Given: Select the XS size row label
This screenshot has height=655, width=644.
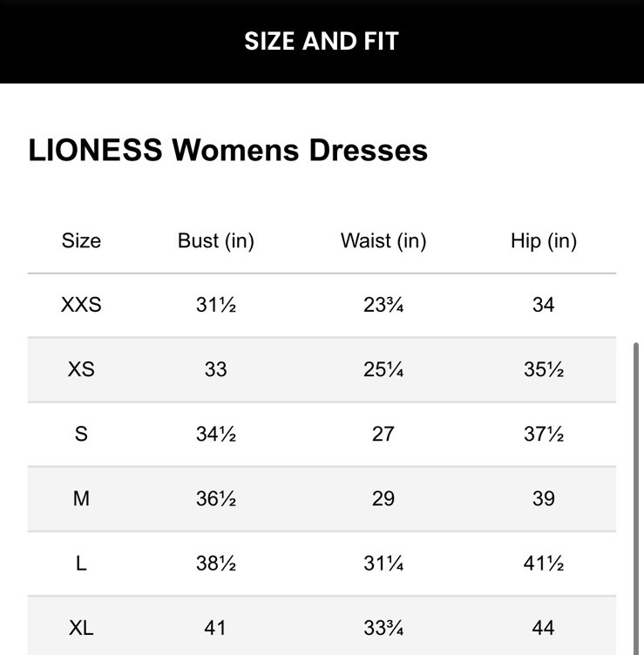Looking at the screenshot, I should [81, 369].
